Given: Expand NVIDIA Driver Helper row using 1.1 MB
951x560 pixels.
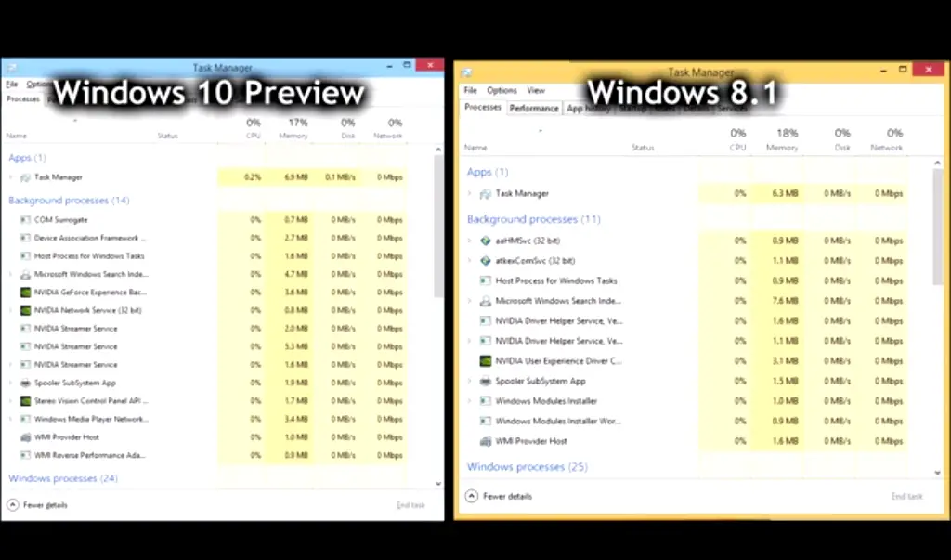Looking at the screenshot, I should pos(469,341).
